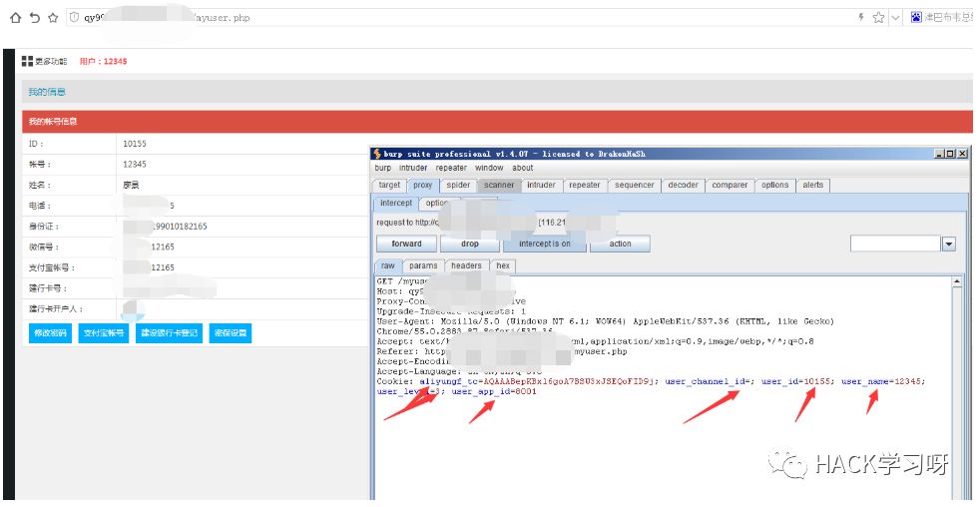Select the hex view tab
Image resolution: width=980 pixels, height=507 pixels.
pyautogui.click(x=503, y=265)
